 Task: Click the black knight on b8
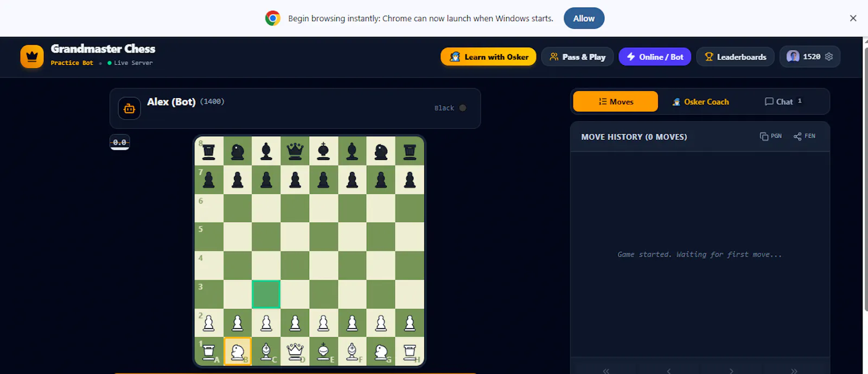tap(238, 151)
